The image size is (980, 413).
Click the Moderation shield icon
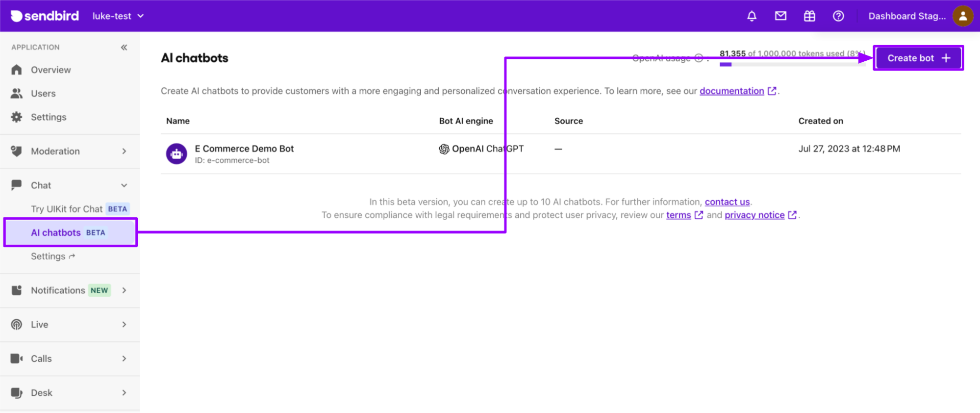click(x=17, y=151)
